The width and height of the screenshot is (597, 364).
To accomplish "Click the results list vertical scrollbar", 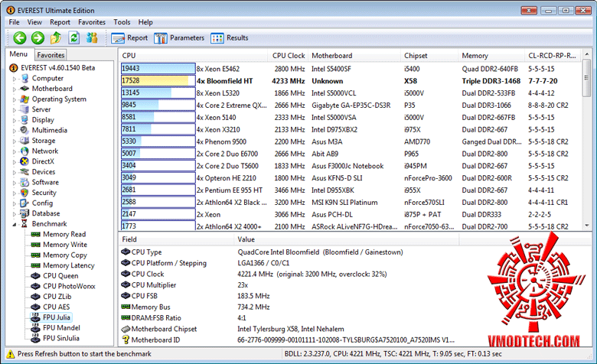I will click(586, 141).
